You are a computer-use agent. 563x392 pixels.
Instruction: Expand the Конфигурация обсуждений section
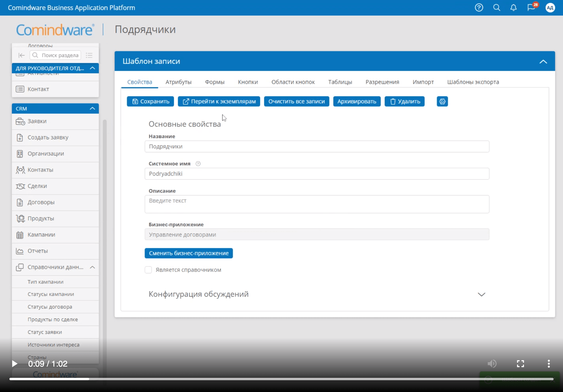coord(481,294)
